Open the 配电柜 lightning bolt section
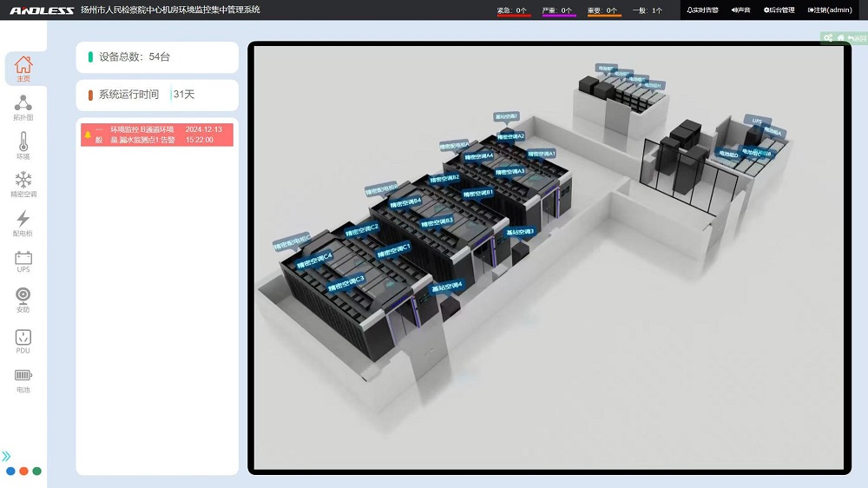Image resolution: width=868 pixels, height=488 pixels. 23,223
